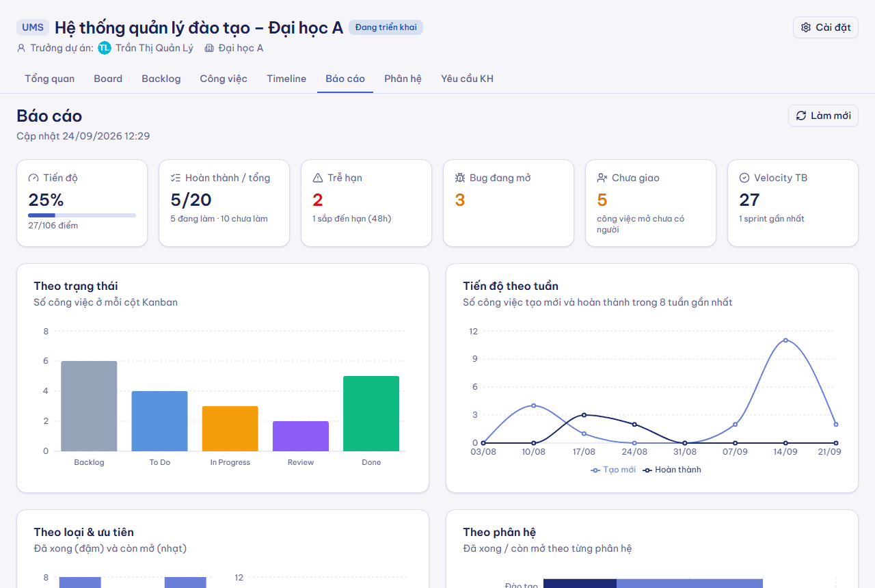Open the Timeline tab
Screen dimensions: 875x588
(x=286, y=79)
